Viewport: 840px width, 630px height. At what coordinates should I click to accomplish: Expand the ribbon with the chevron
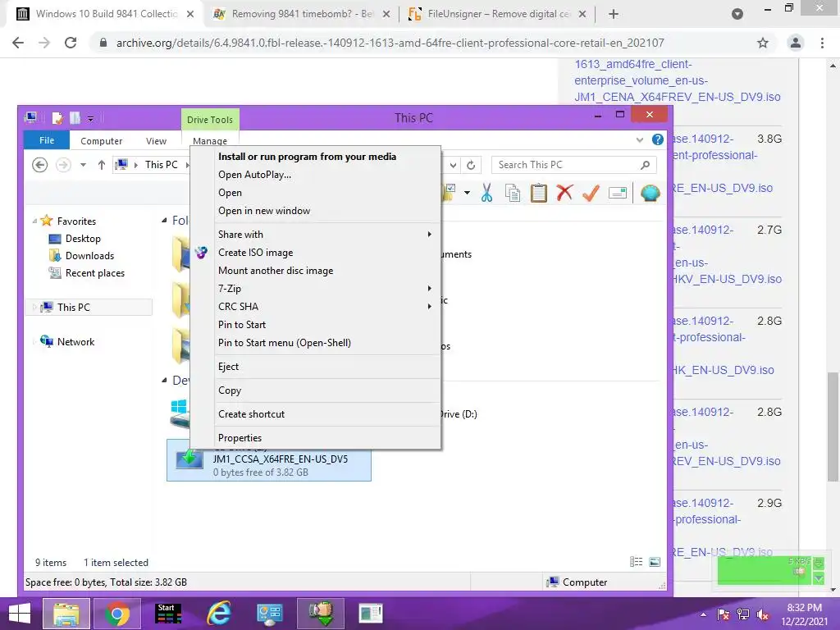(x=640, y=139)
